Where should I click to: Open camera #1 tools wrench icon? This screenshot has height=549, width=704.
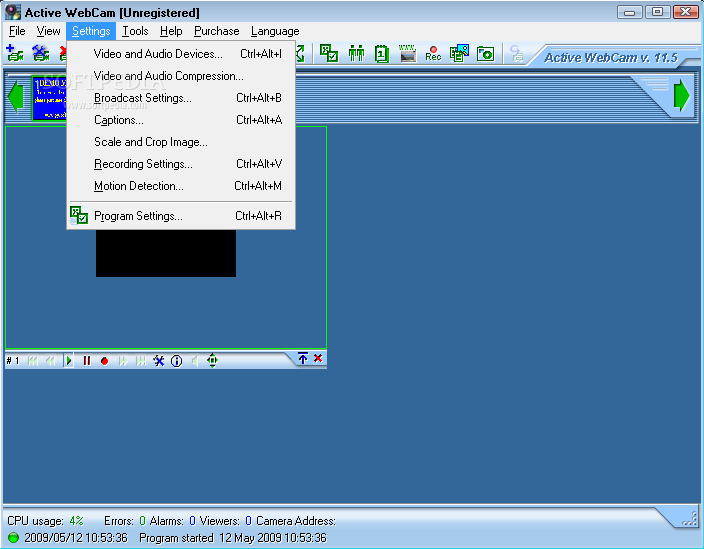pyautogui.click(x=158, y=360)
